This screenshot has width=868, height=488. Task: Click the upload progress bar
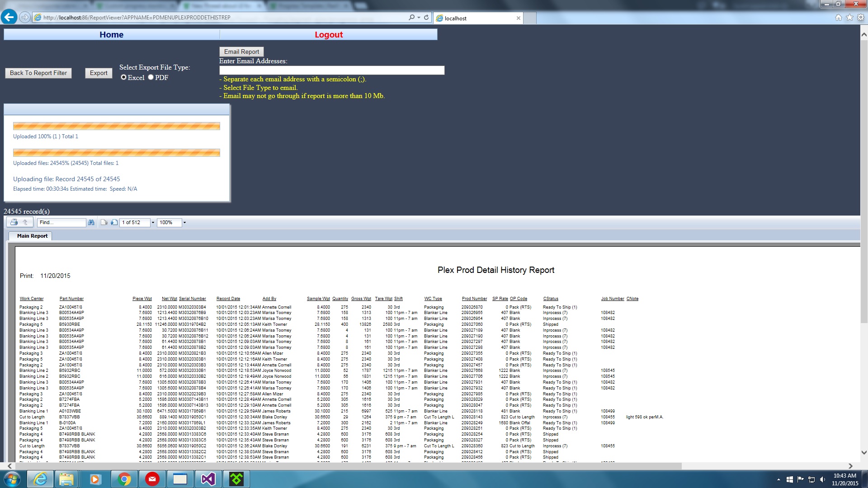click(116, 126)
